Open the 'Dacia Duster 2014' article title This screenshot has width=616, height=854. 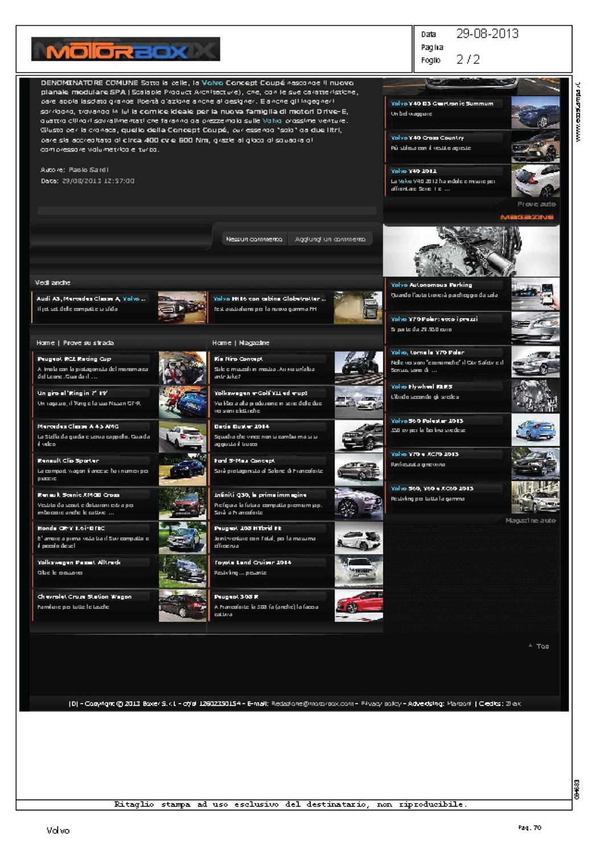241,426
